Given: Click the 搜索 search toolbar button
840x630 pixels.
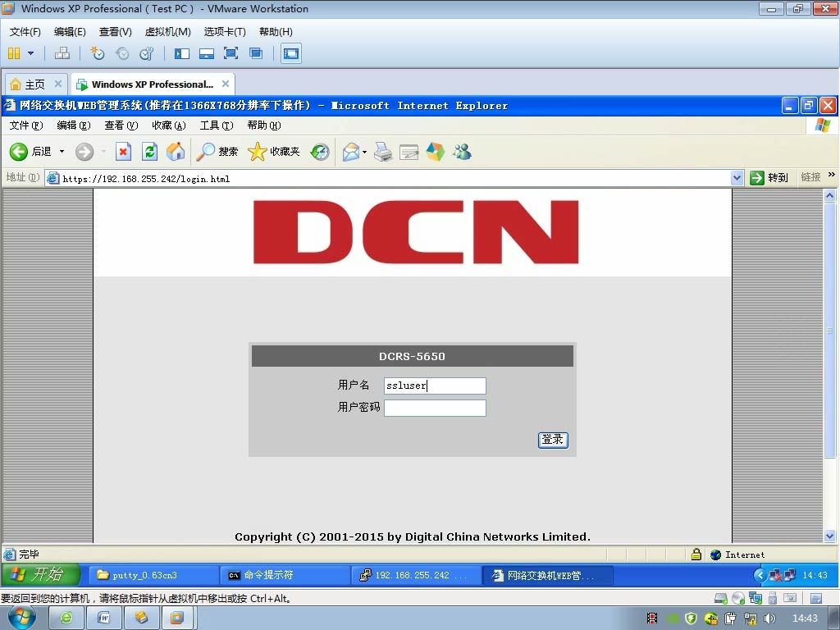Looking at the screenshot, I should [217, 152].
